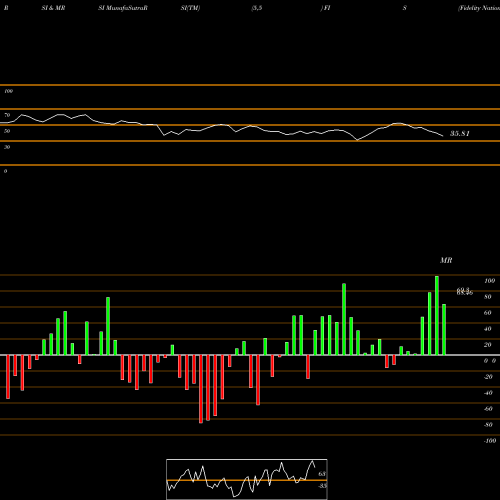
Task: Click the overlapping 69.3 value beside histogram
Action: tap(463, 290)
